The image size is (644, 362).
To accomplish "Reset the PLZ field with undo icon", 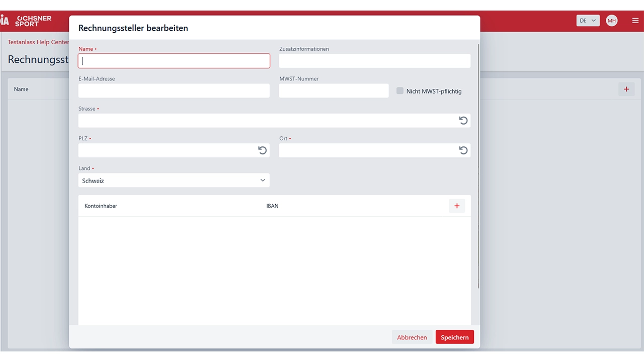I will click(x=262, y=150).
